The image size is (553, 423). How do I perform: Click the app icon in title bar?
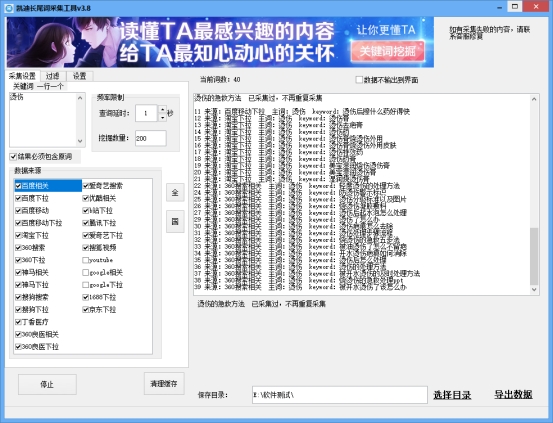9,8
